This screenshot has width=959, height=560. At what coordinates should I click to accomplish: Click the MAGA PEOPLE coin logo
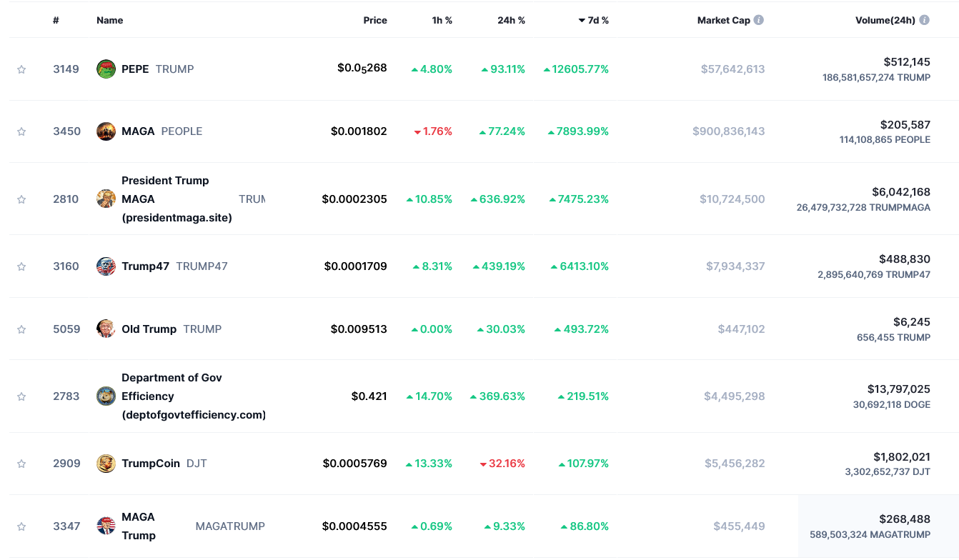pyautogui.click(x=106, y=131)
